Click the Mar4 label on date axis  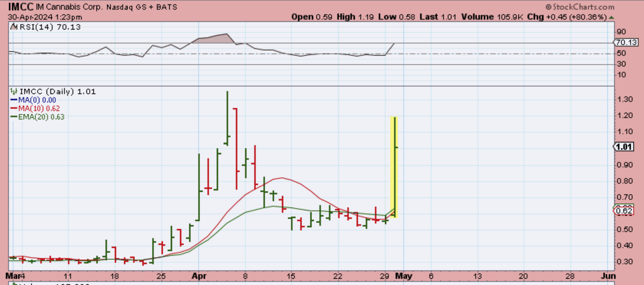(x=15, y=276)
